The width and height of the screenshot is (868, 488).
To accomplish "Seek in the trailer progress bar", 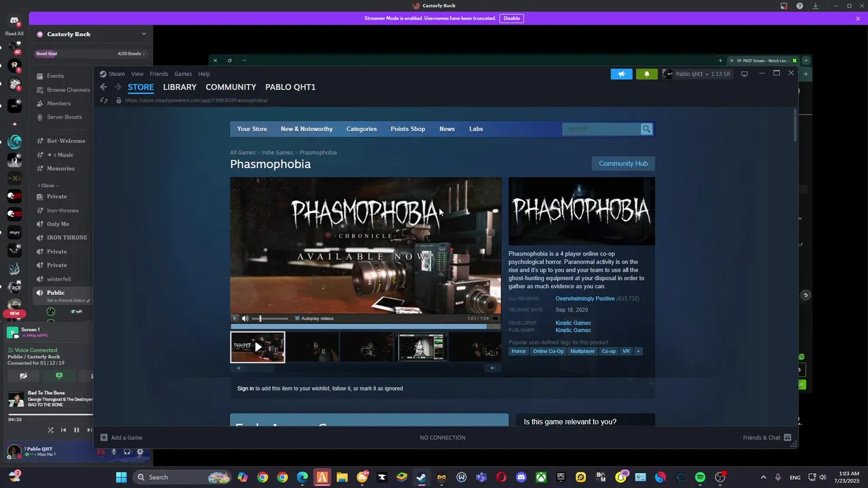I will click(x=366, y=326).
